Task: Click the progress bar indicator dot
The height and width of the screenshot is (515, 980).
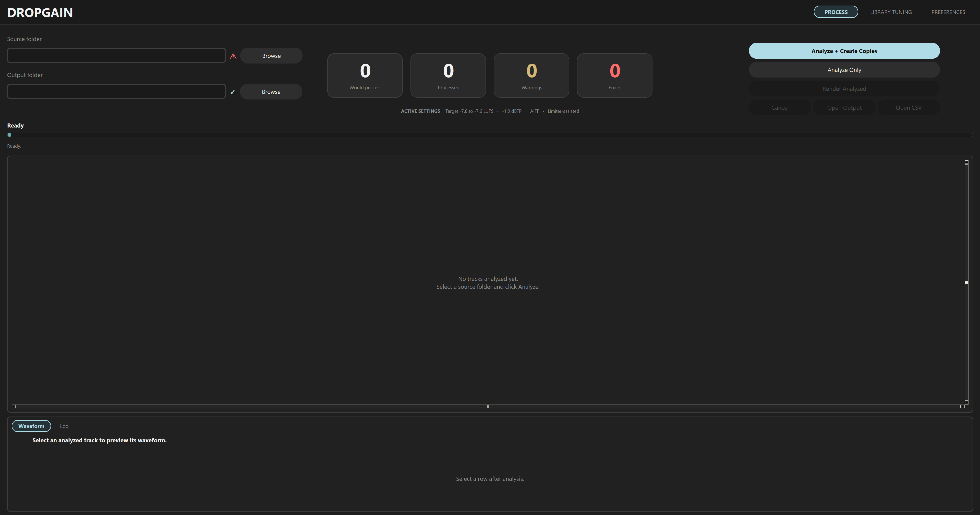Action: pos(9,135)
